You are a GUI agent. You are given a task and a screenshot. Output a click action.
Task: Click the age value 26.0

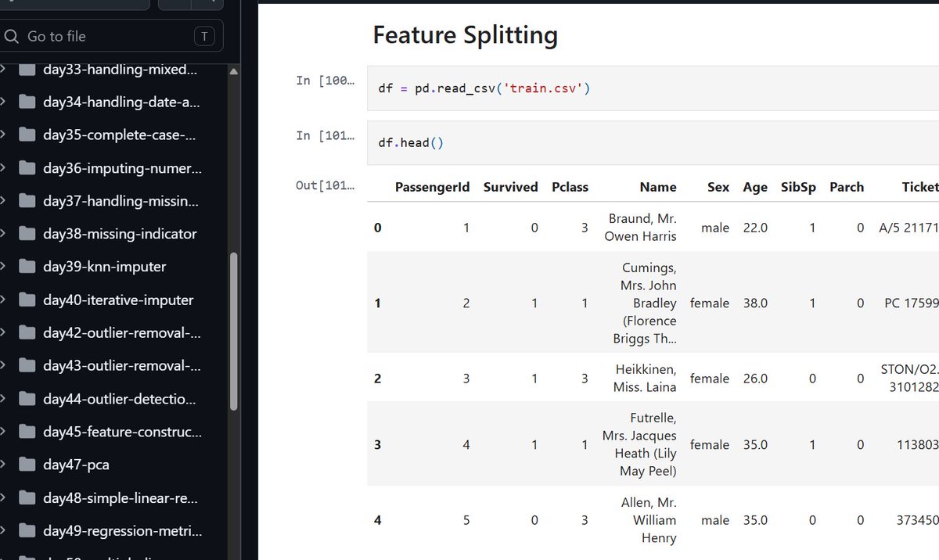[x=755, y=378]
